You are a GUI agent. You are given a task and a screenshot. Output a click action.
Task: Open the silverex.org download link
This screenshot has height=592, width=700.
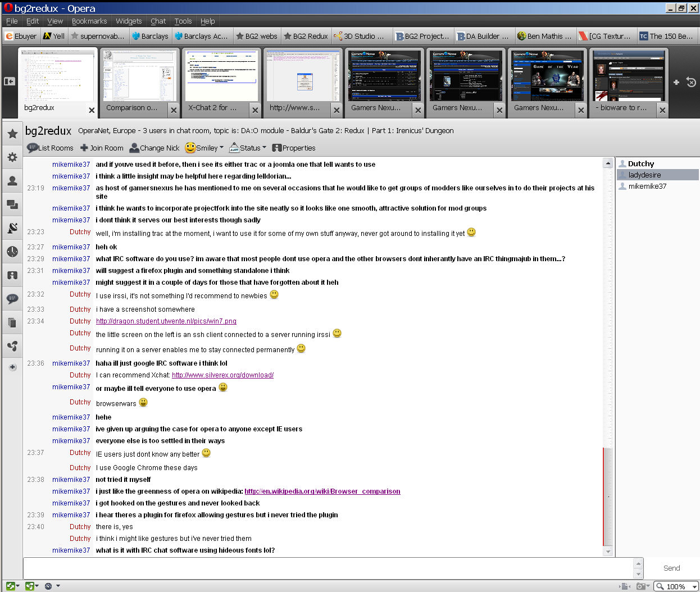(x=222, y=375)
